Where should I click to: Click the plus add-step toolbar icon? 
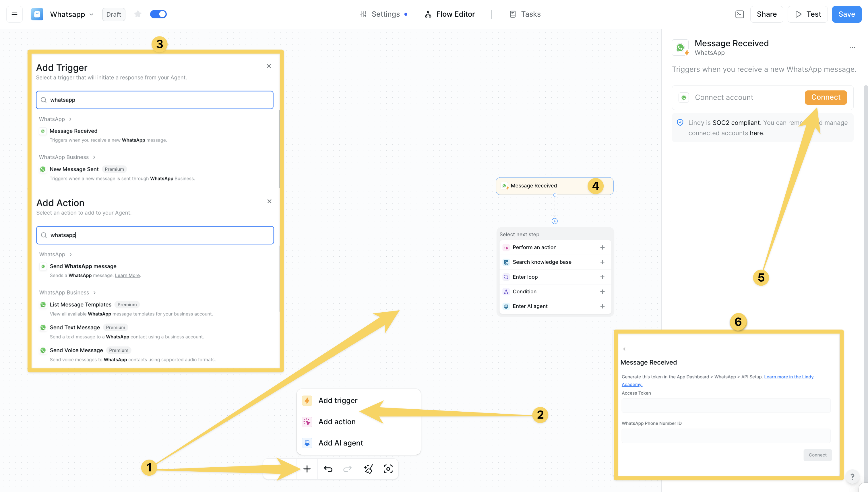(x=307, y=469)
